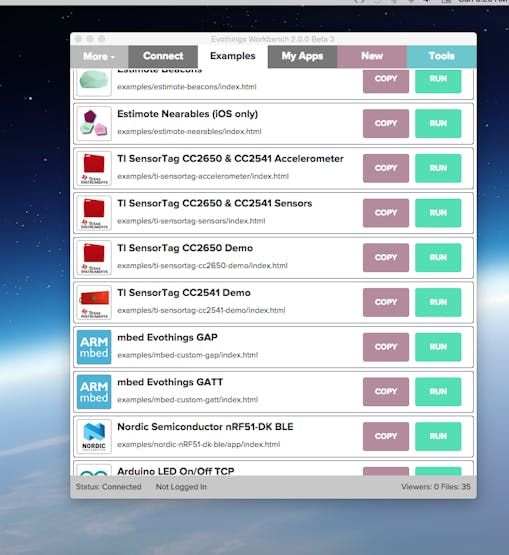Click TI SensorTag Sensors example icon
Image resolution: width=509 pixels, height=555 pixels.
coord(94,213)
